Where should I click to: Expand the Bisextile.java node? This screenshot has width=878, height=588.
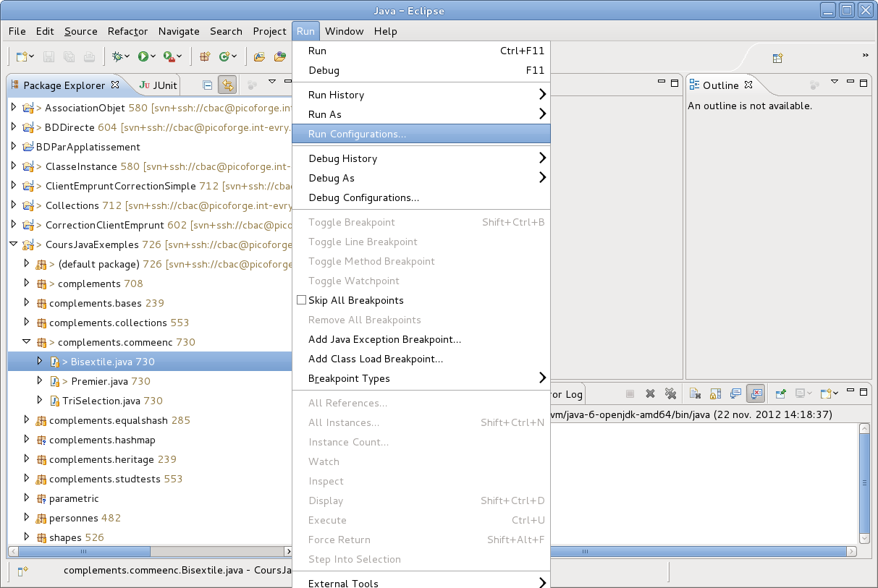pyautogui.click(x=40, y=362)
